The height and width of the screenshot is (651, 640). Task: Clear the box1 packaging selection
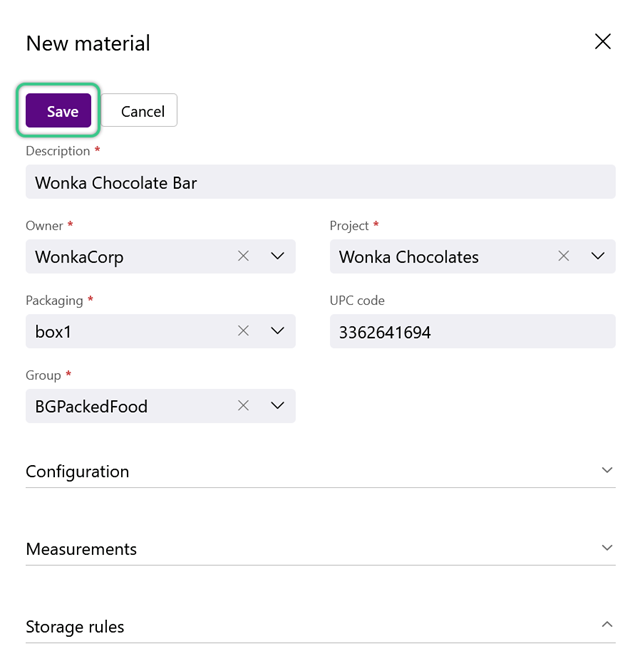tap(243, 331)
